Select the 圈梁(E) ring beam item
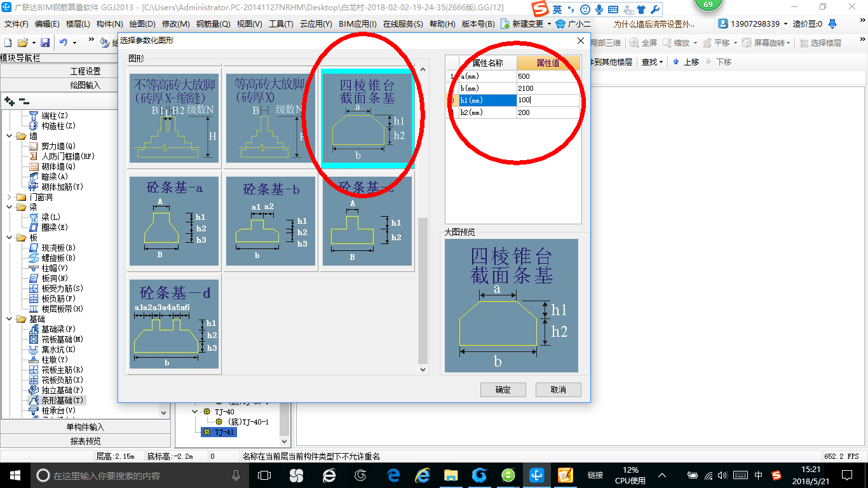 click(54, 227)
